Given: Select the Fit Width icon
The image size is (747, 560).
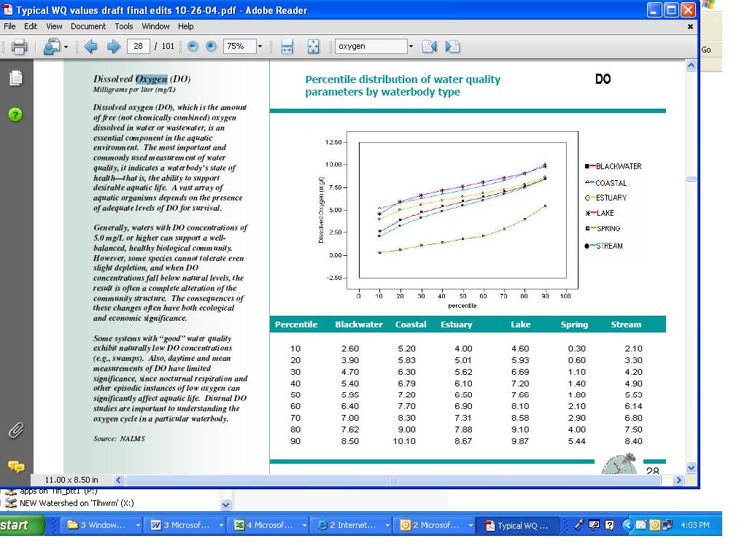Looking at the screenshot, I should tap(287, 47).
